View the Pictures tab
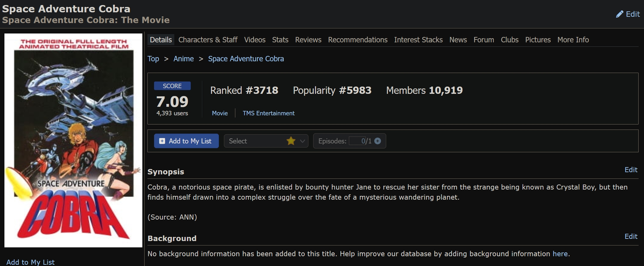The image size is (644, 266). [538, 40]
